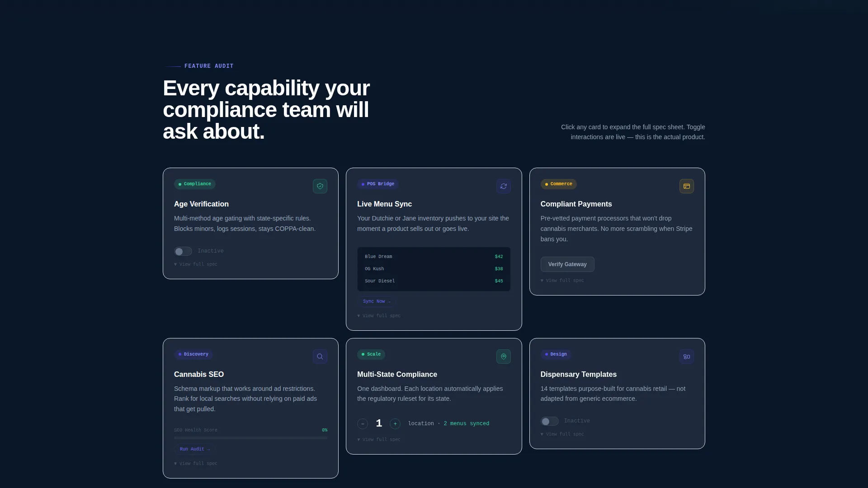
Task: Select the Design category badge
Action: 556,354
